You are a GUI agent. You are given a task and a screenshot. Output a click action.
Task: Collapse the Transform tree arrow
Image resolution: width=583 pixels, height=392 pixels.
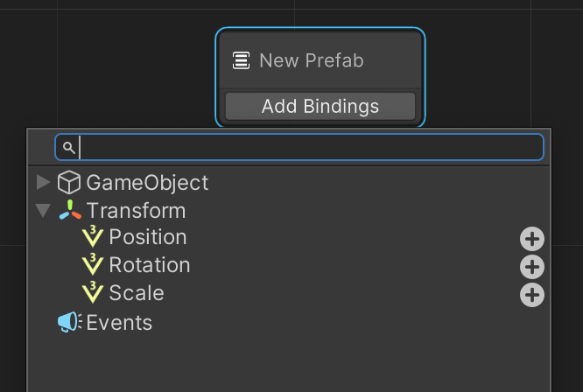coord(43,210)
